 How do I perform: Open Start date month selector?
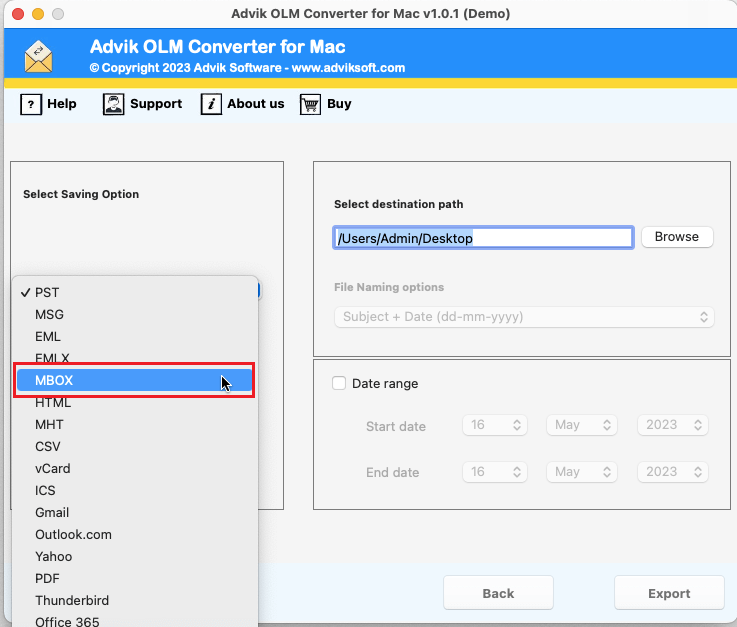(x=581, y=425)
